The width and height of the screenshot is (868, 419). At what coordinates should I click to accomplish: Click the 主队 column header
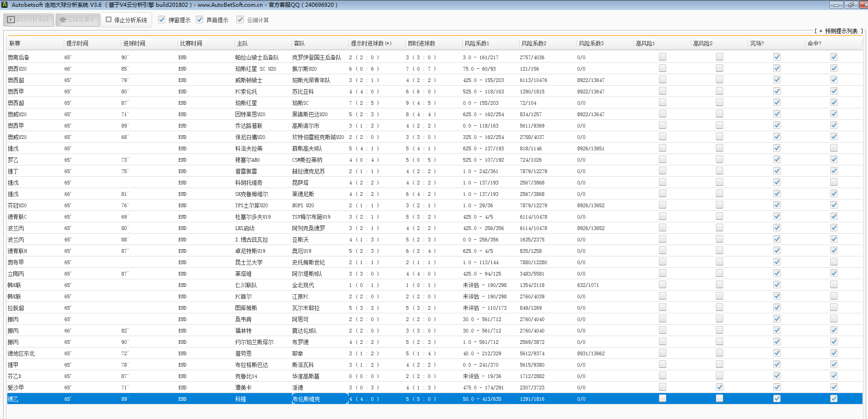point(242,43)
